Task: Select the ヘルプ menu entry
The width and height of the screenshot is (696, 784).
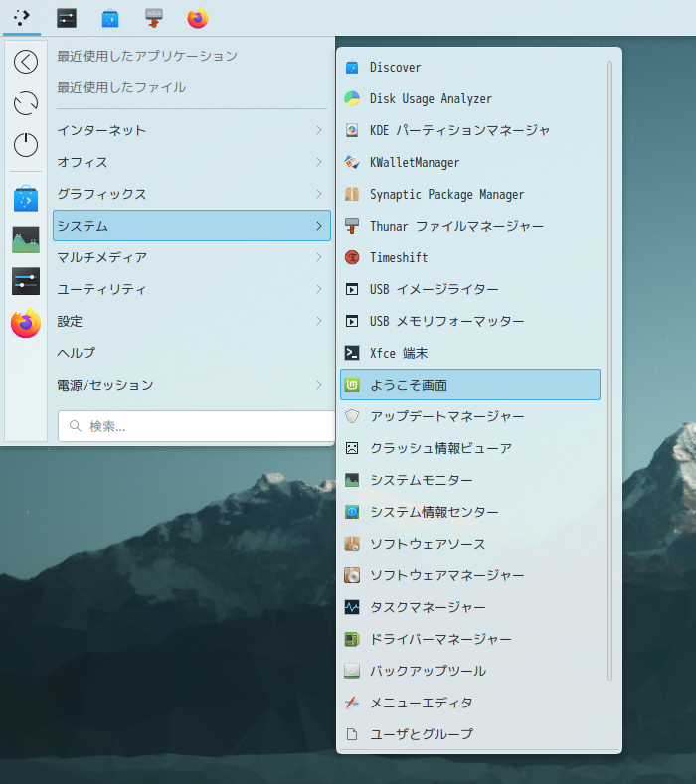Action: pos(192,353)
